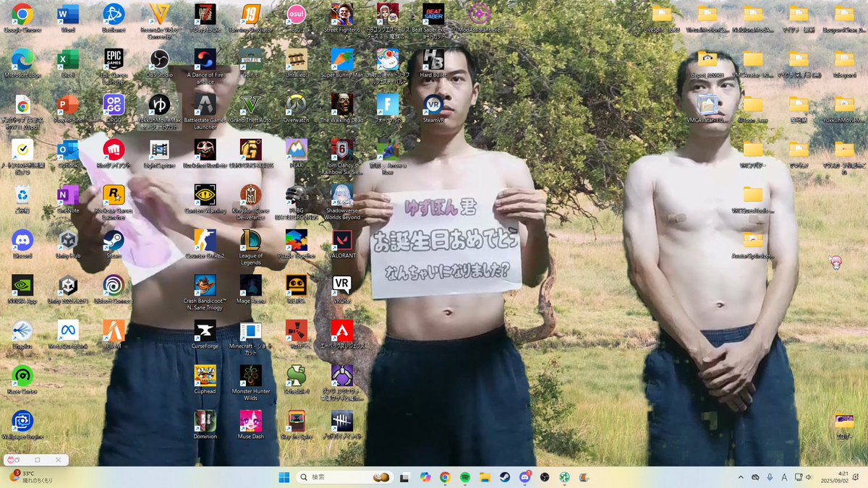
Task: Open the OP.GG desktop shortcut
Action: pyautogui.click(x=114, y=108)
